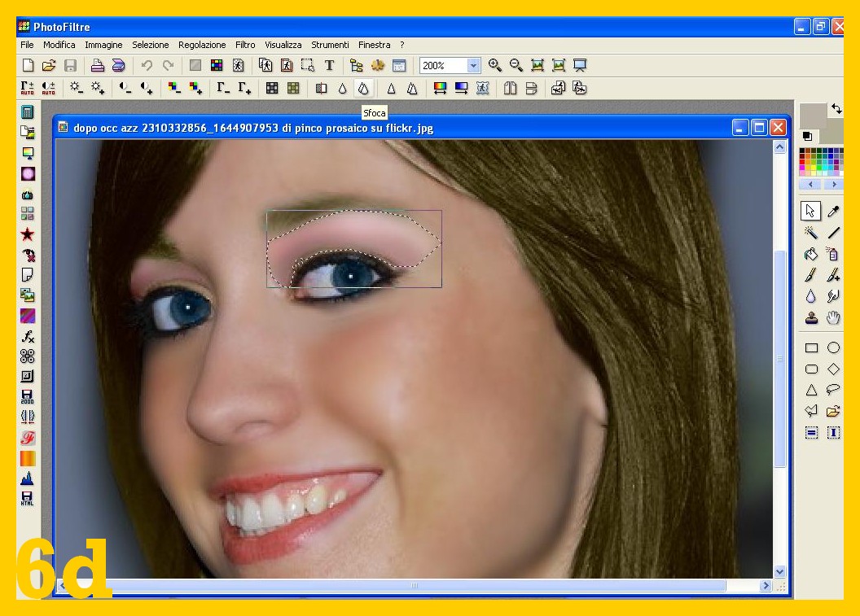This screenshot has height=616, width=860.
Task: Choose the Clone Stamp tool
Action: pyautogui.click(x=811, y=318)
